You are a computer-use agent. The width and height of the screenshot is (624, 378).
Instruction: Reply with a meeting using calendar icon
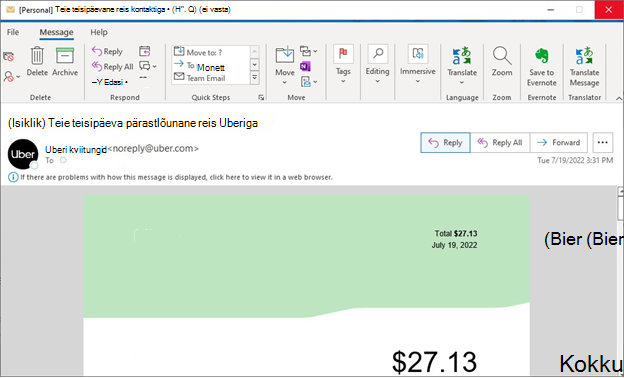pyautogui.click(x=144, y=51)
